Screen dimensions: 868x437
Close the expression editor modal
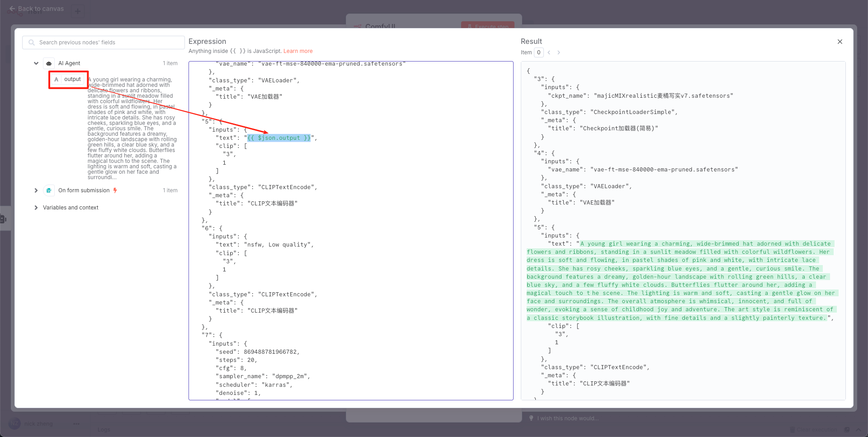840,42
